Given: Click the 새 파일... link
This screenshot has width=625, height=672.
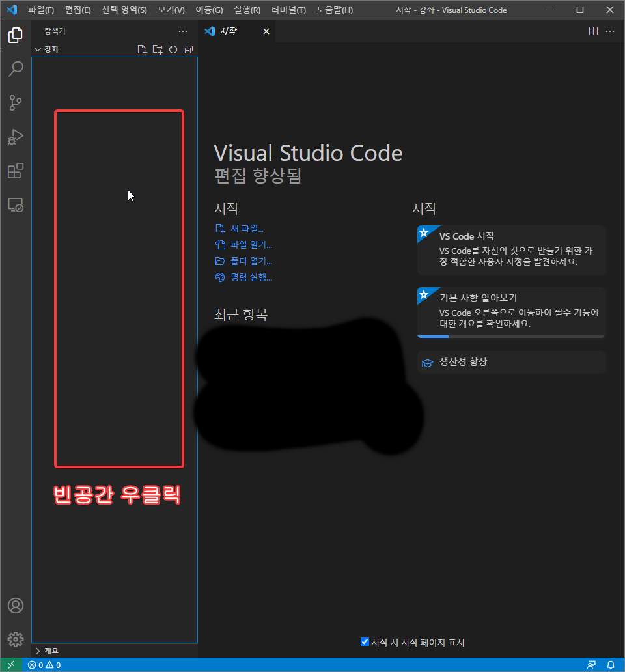Looking at the screenshot, I should pyautogui.click(x=240, y=229).
